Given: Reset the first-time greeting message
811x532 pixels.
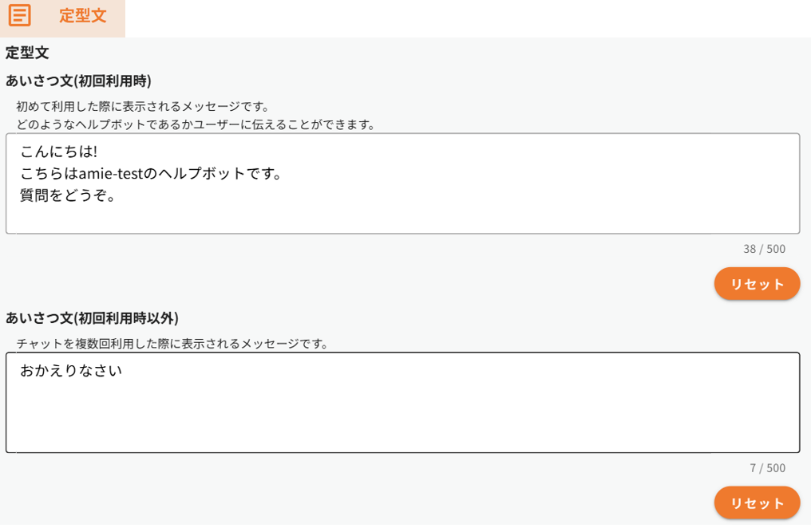Looking at the screenshot, I should click(x=757, y=284).
